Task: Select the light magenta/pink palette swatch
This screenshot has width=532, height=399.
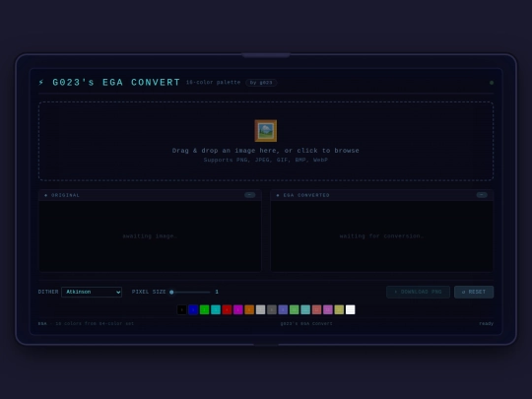Action: 328,309
